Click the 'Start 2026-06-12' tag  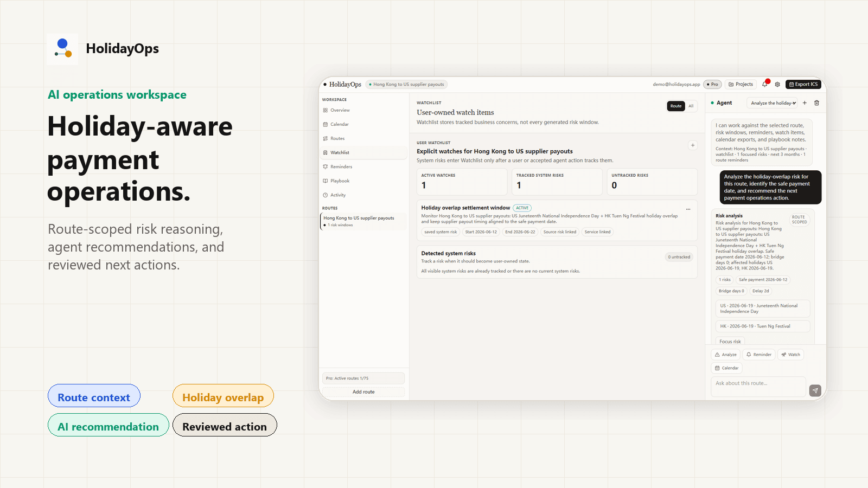481,232
